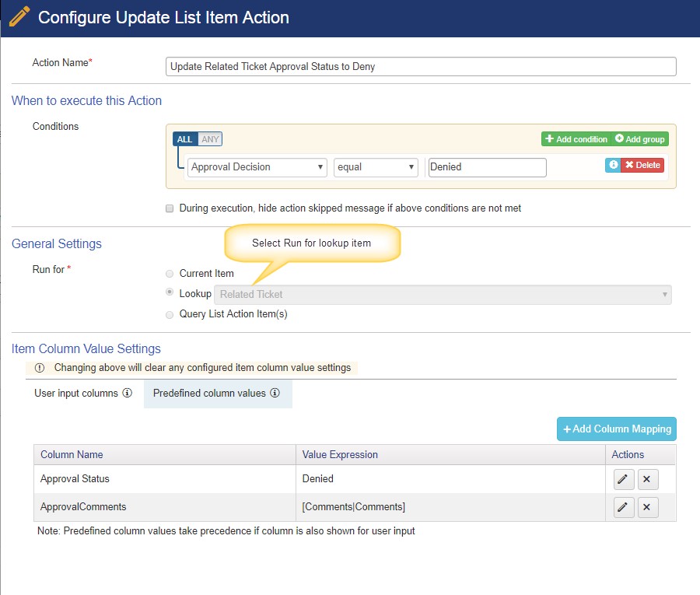Image resolution: width=700 pixels, height=595 pixels.
Task: Open the Approval Decision field dropdown
Action: [257, 167]
